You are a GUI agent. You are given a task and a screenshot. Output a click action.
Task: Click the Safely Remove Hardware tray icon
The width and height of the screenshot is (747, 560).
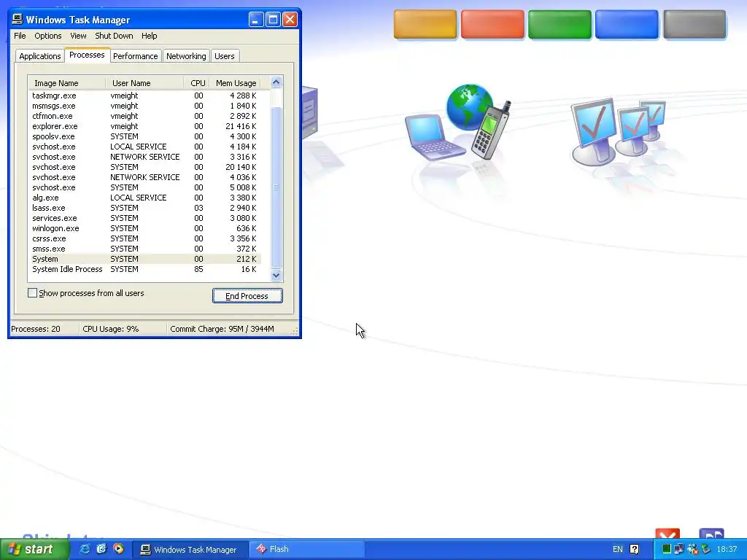705,549
